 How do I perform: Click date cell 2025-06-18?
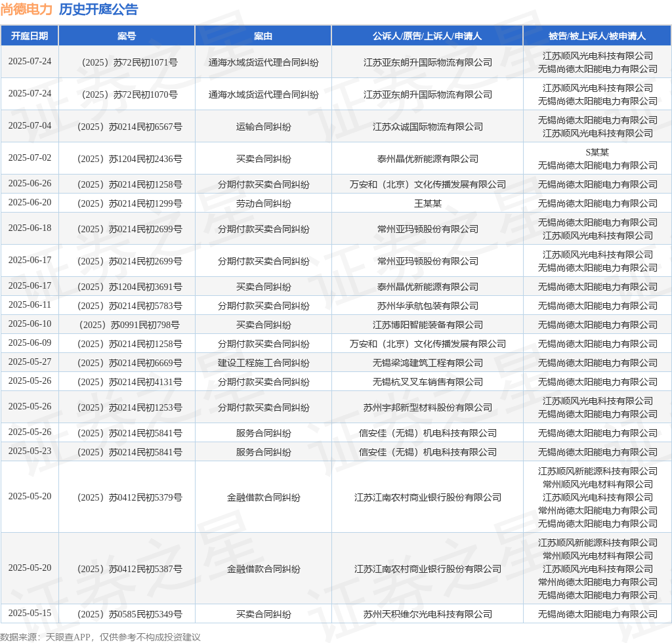coord(30,228)
